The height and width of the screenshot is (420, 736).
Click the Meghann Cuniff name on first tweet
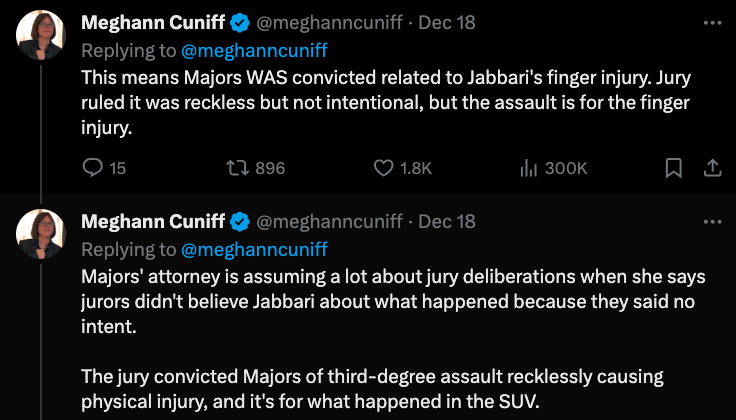pyautogui.click(x=152, y=22)
